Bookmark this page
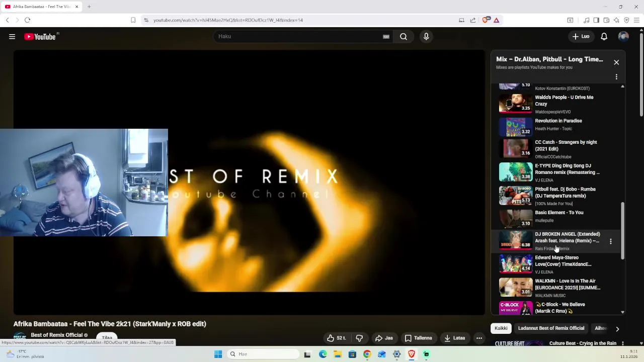644x362 pixels. 133,20
